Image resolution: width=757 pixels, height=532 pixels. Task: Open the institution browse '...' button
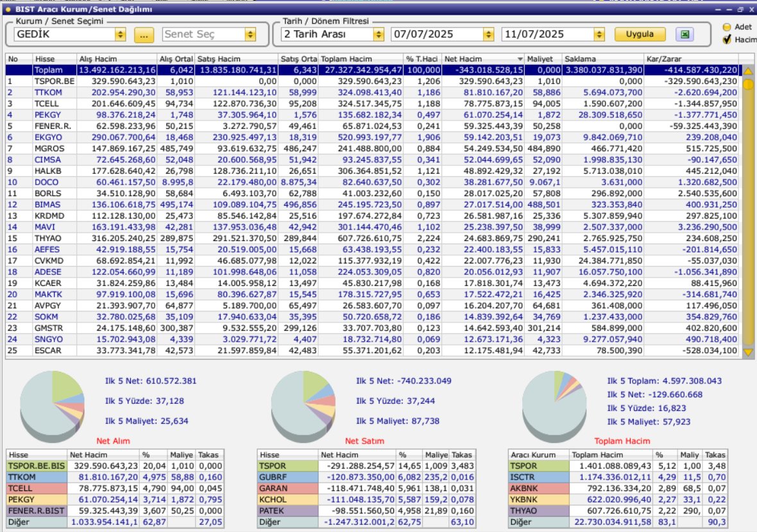click(144, 35)
